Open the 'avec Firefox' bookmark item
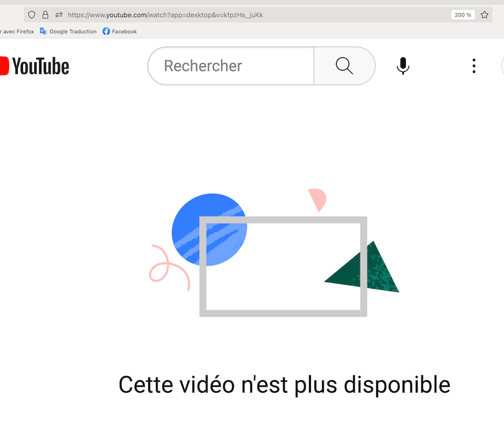This screenshot has width=504, height=421. (17, 32)
